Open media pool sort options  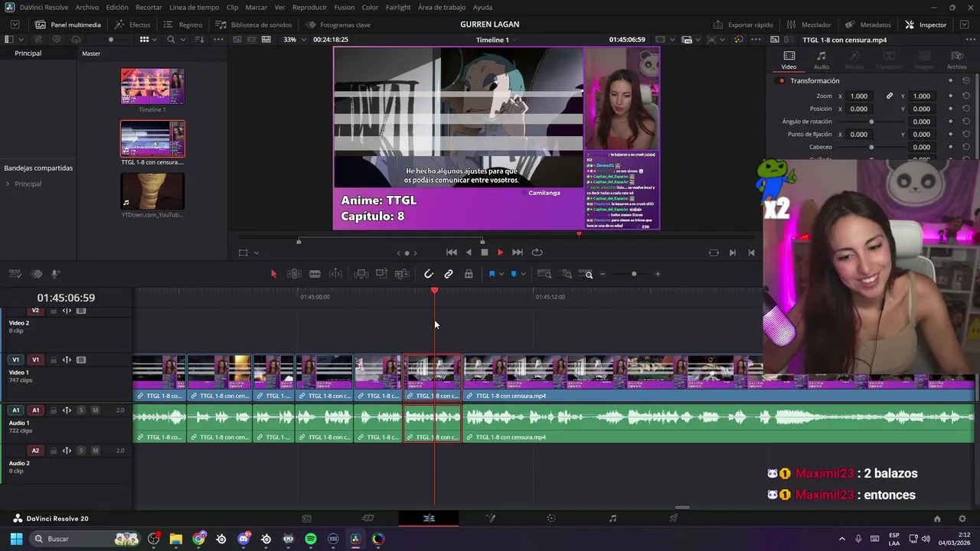point(199,39)
